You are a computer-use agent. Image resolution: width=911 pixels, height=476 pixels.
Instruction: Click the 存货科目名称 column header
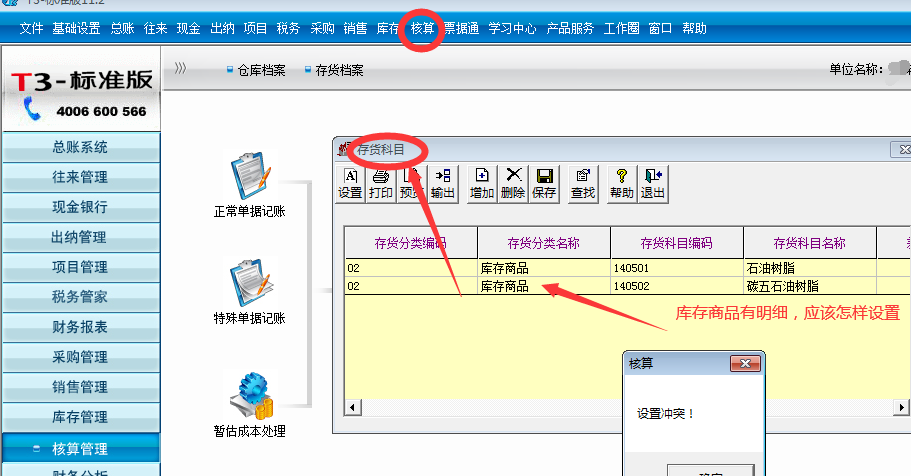810,243
